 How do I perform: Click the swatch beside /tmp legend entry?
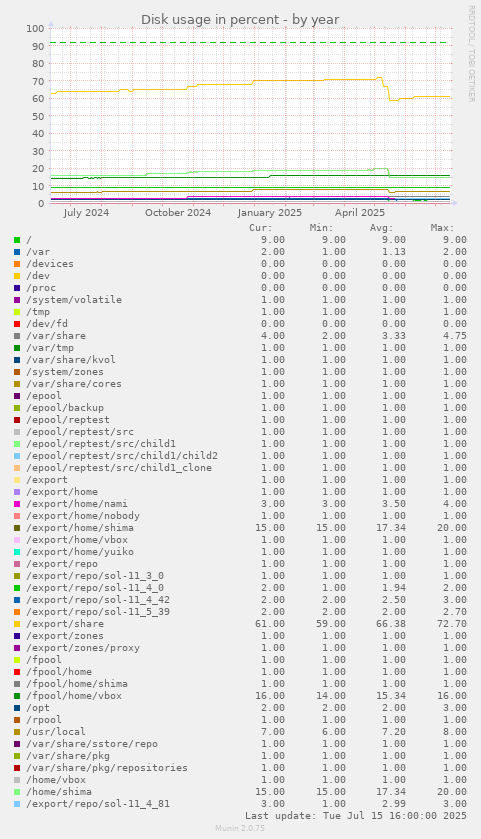tap(17, 312)
